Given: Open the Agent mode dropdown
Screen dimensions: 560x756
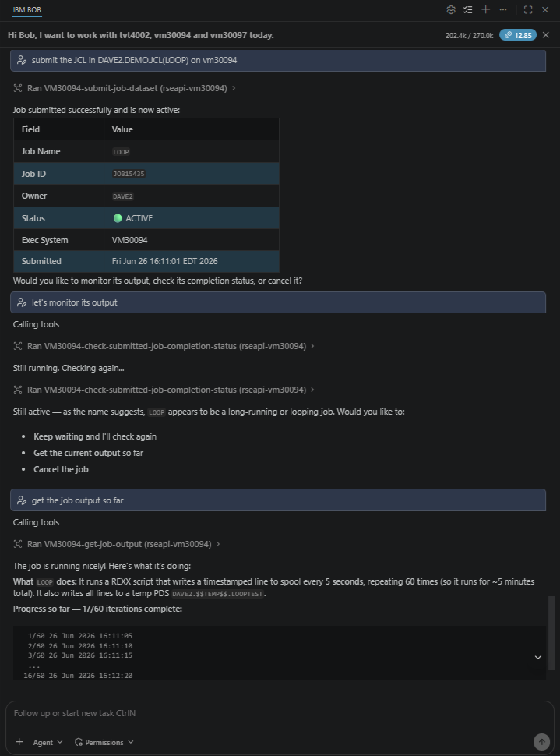Looking at the screenshot, I should coord(48,743).
